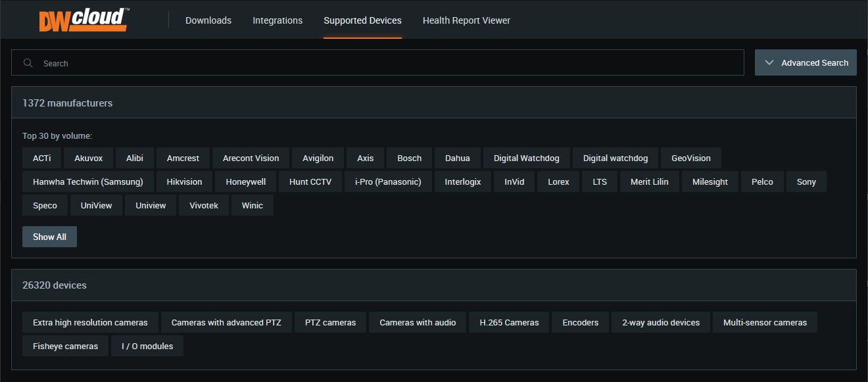Select the Amcrest manufacturer tag
Viewport: 868px width, 382px height.
(183, 158)
